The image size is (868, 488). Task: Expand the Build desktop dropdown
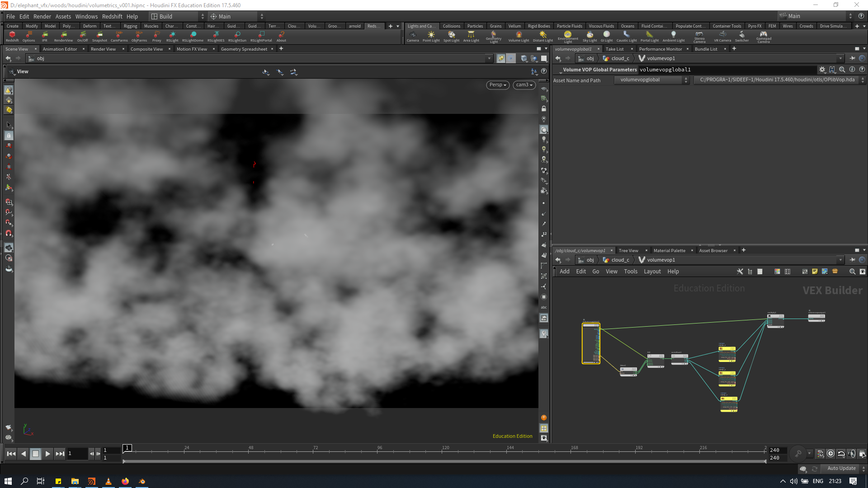tap(178, 16)
